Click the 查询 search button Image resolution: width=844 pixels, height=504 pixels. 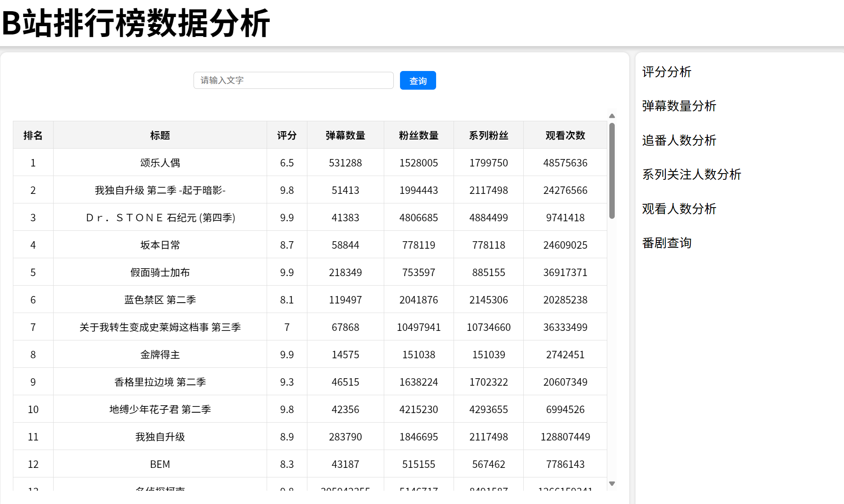(417, 81)
